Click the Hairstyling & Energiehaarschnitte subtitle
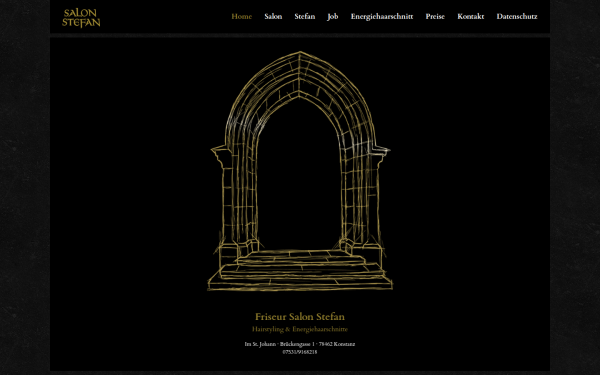 coord(300,329)
